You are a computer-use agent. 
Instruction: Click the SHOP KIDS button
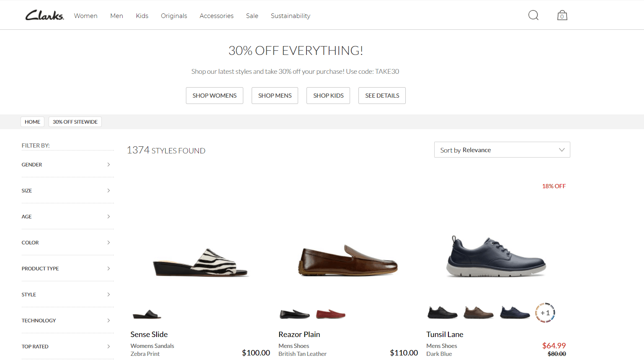click(x=328, y=96)
